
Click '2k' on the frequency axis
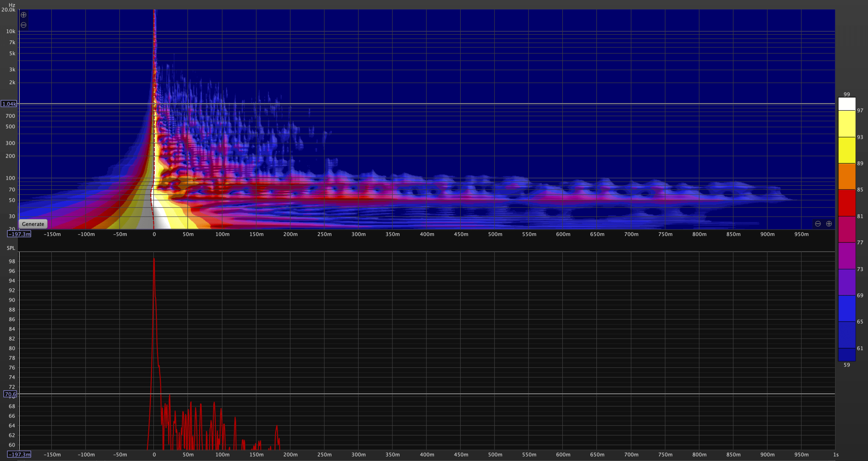pyautogui.click(x=12, y=83)
